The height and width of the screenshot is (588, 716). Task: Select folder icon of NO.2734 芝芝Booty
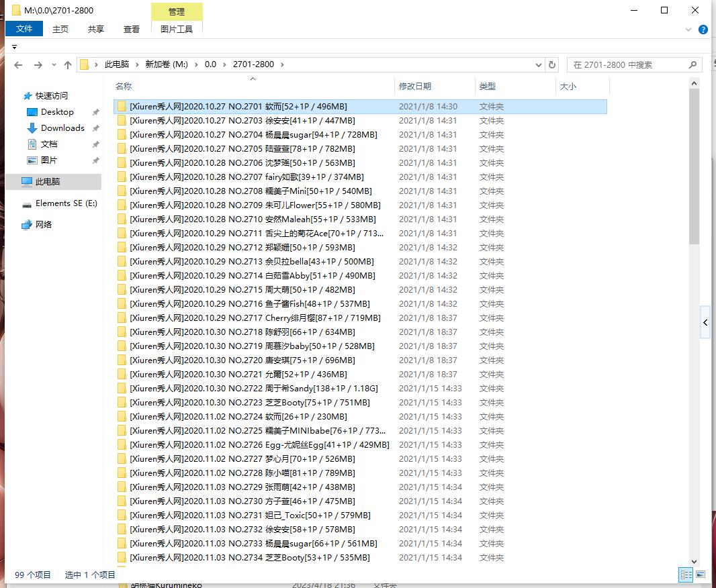[122, 557]
